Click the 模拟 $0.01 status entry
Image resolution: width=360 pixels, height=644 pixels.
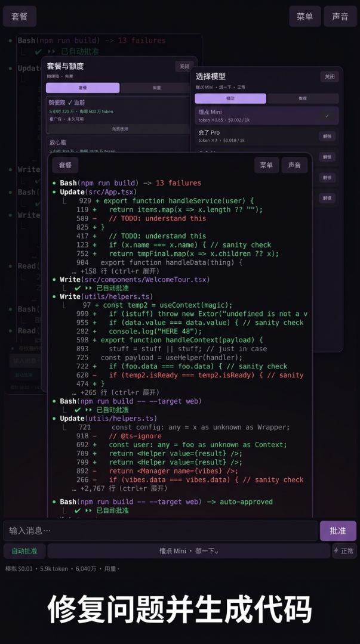19,569
